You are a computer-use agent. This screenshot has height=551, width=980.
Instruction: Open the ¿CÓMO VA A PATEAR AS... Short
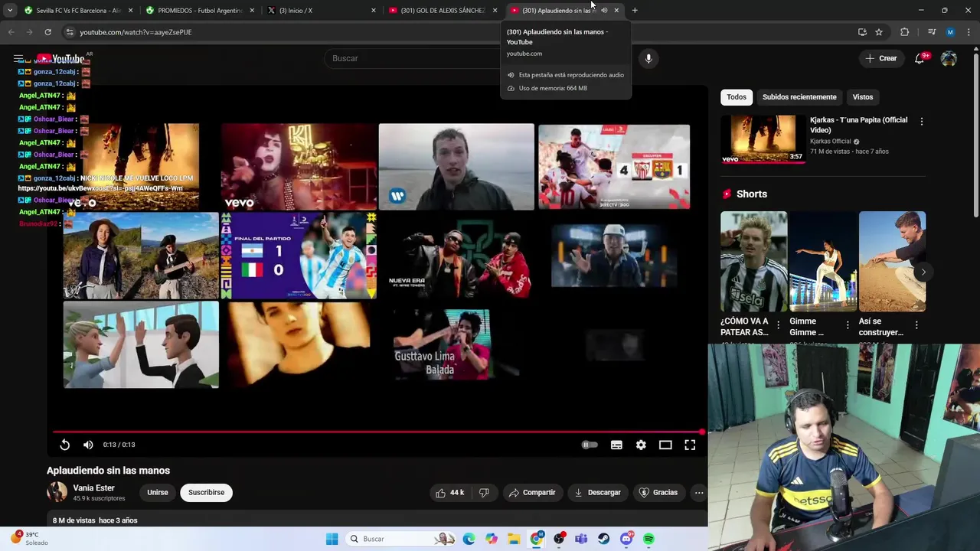753,262
